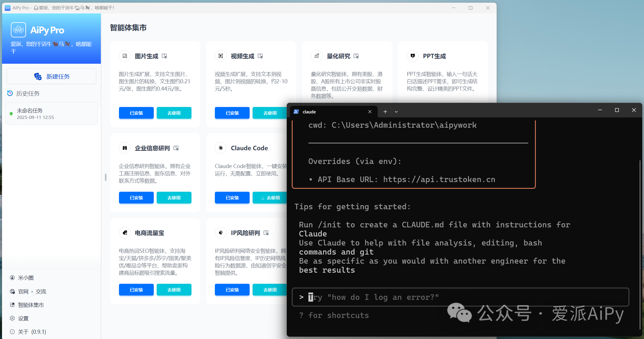Click the 企业信息研判 card icon

point(125,148)
